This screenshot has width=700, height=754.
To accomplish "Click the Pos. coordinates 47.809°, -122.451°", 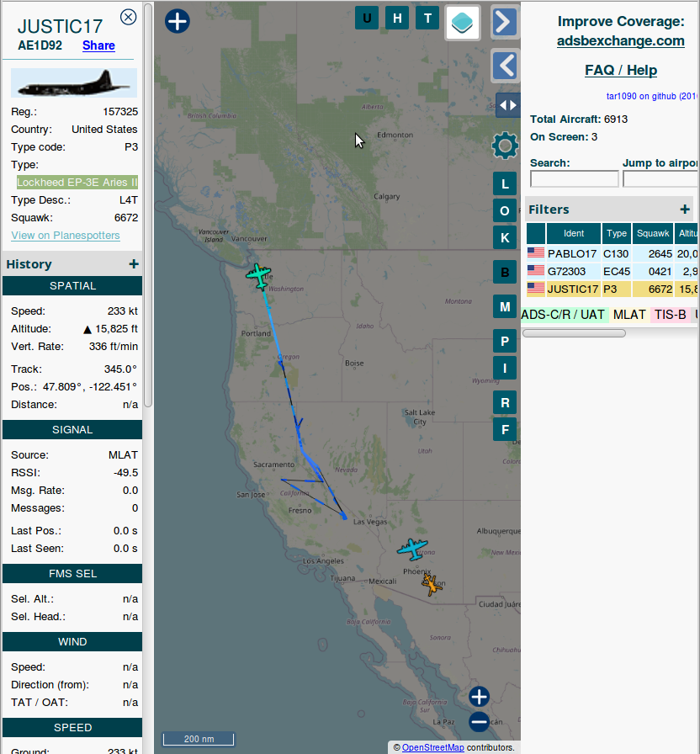I will pos(90,386).
